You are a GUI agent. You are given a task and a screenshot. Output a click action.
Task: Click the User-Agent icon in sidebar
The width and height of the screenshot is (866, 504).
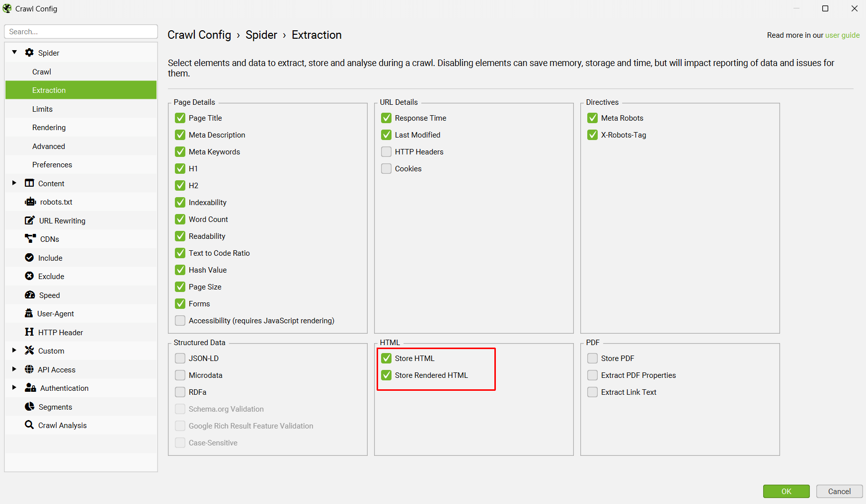pyautogui.click(x=29, y=313)
